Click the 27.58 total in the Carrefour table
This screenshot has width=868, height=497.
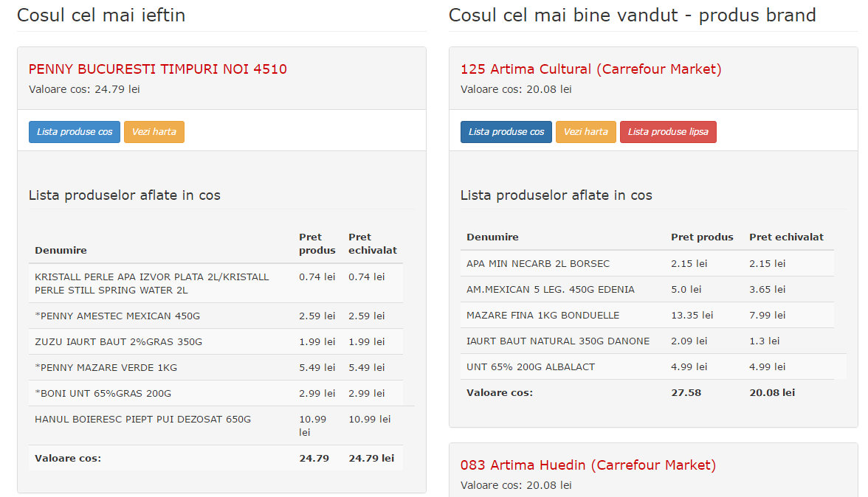click(x=686, y=393)
